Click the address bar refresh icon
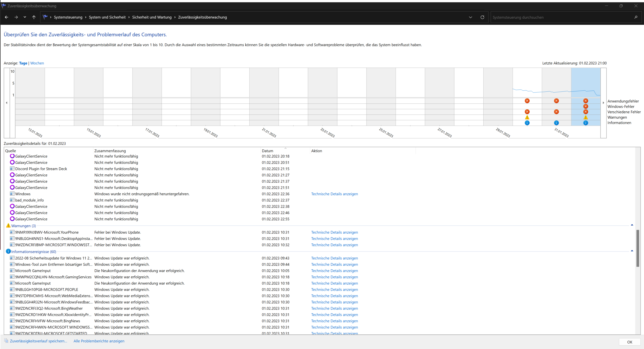 click(x=482, y=17)
